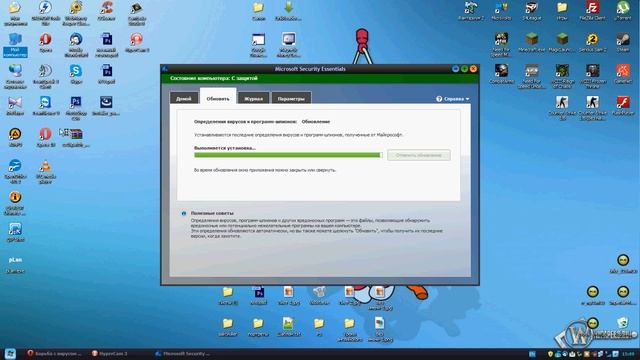Open the Windows Start button
The height and width of the screenshot is (360, 640).
(x=10, y=353)
